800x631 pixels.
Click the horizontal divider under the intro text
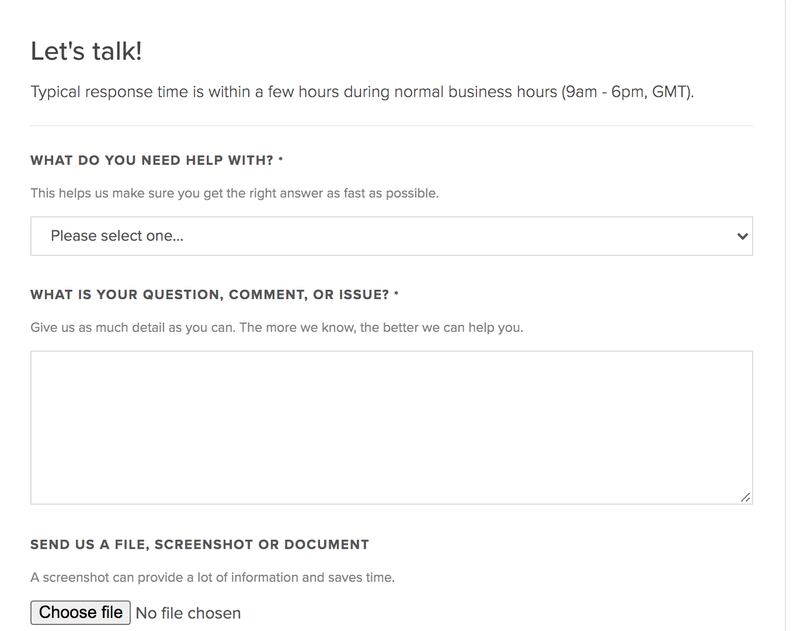tap(391, 126)
